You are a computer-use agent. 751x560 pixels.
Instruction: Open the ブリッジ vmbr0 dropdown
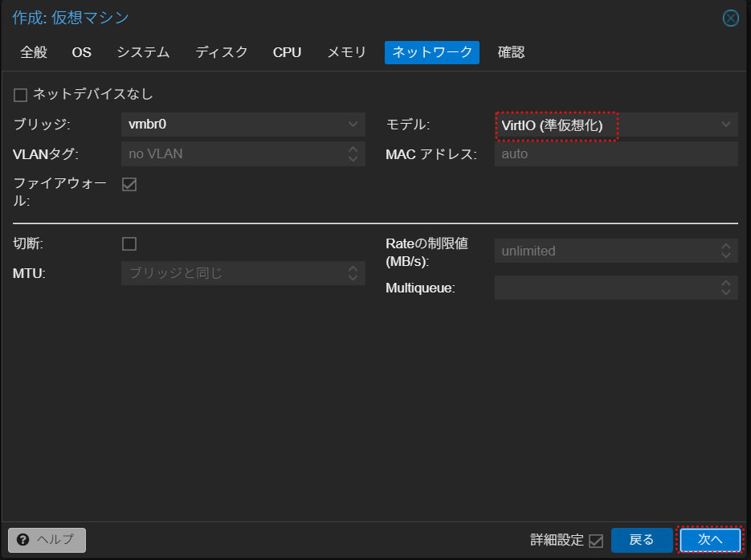click(x=353, y=125)
